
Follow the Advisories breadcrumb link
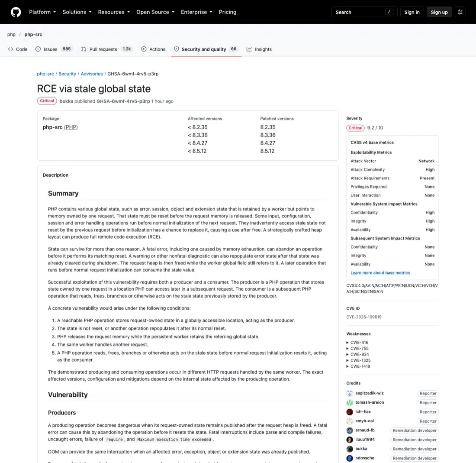coord(92,74)
